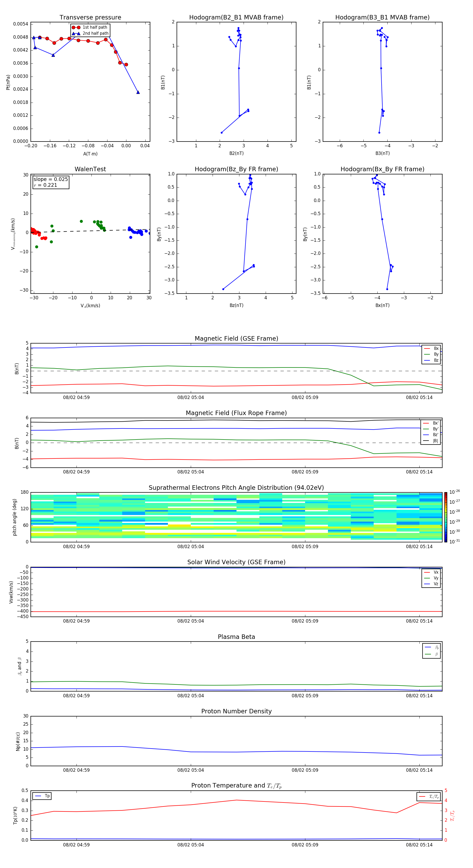The image size is (473, 868).
Task: Click the |B| legend entry
Action: [431, 441]
